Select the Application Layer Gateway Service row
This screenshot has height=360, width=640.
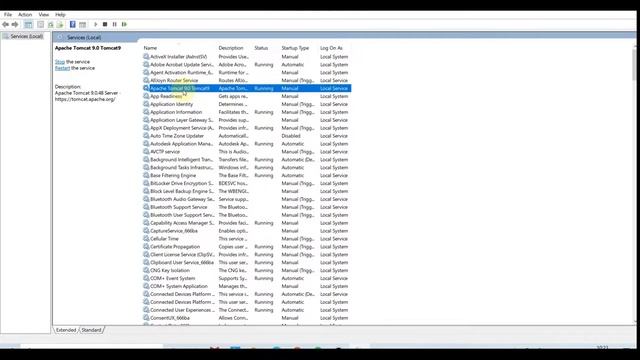(247, 120)
